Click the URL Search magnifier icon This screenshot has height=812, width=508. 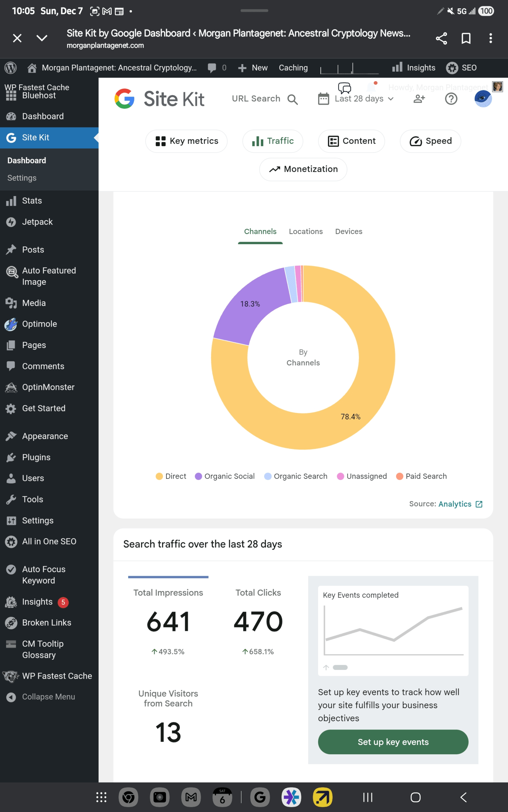coord(292,99)
